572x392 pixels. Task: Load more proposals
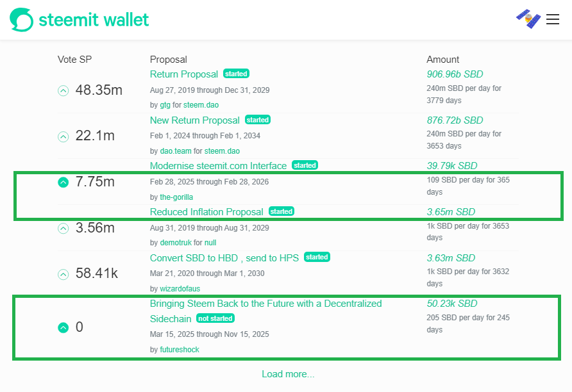point(288,374)
